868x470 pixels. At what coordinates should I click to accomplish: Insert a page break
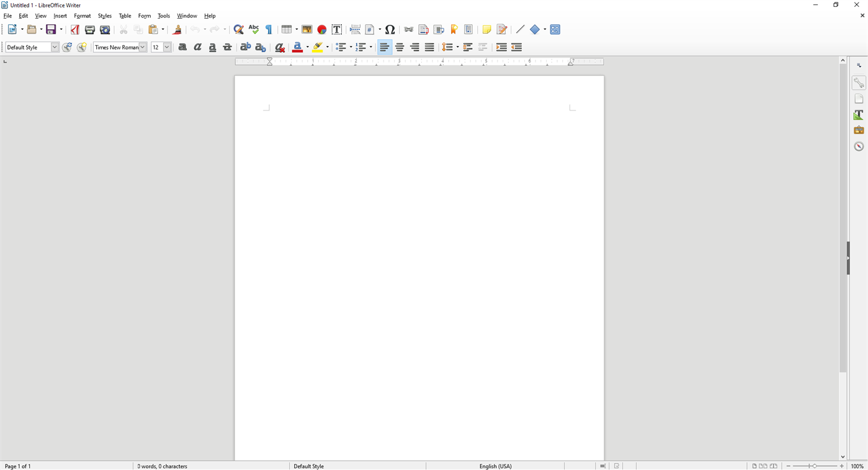tap(355, 29)
